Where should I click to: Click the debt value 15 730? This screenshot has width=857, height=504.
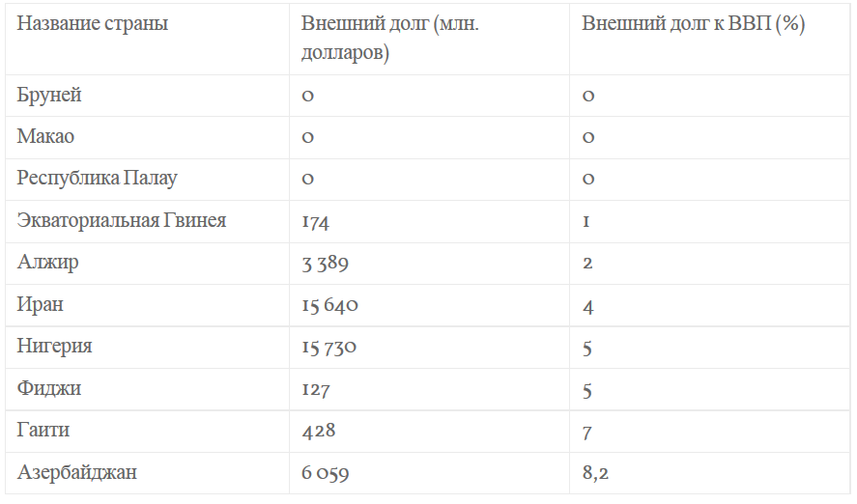pos(329,347)
